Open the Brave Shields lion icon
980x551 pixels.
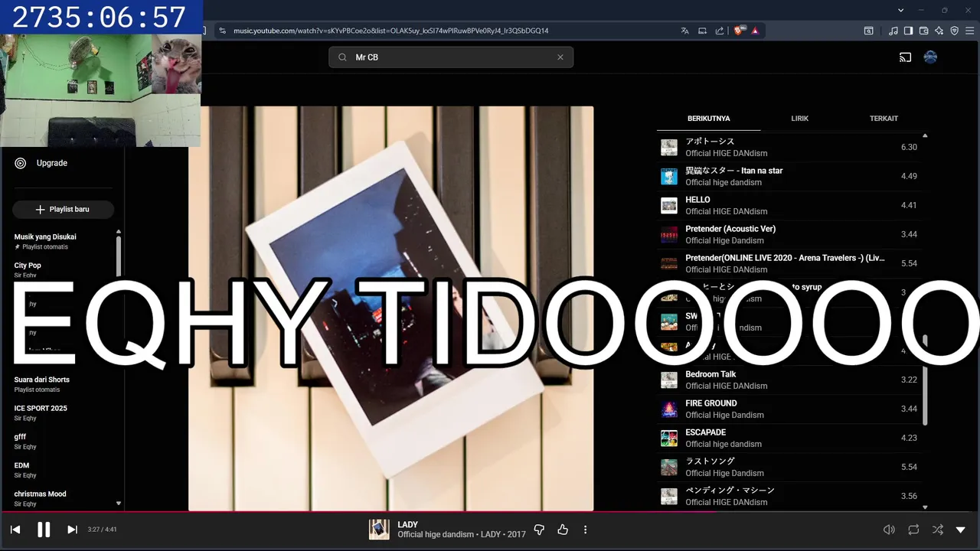pyautogui.click(x=740, y=31)
